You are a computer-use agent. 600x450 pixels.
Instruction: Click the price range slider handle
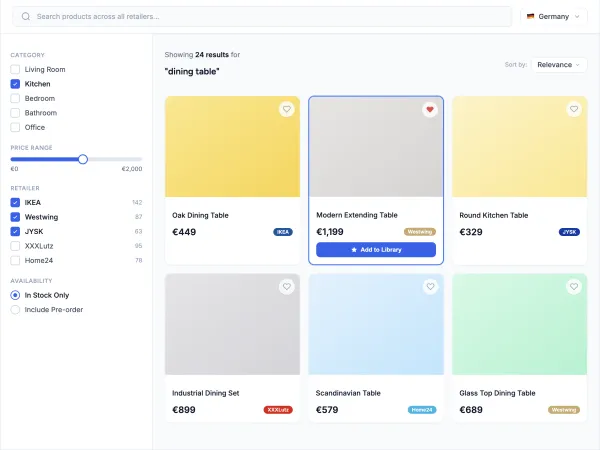tap(83, 159)
